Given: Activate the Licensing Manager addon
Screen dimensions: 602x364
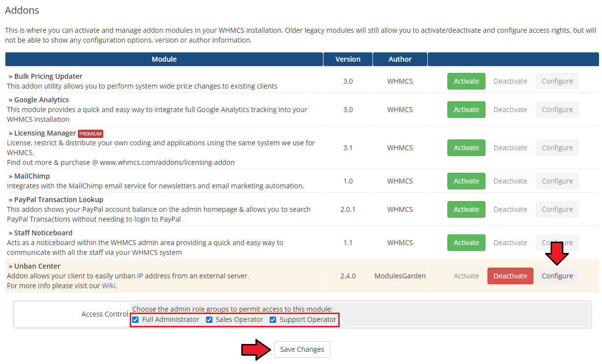Looking at the screenshot, I should [466, 148].
